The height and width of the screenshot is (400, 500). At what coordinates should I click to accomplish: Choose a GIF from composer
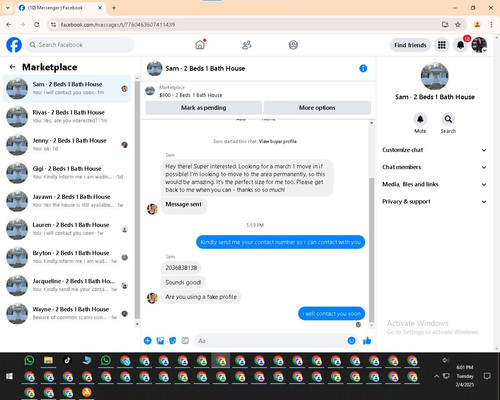(x=185, y=341)
